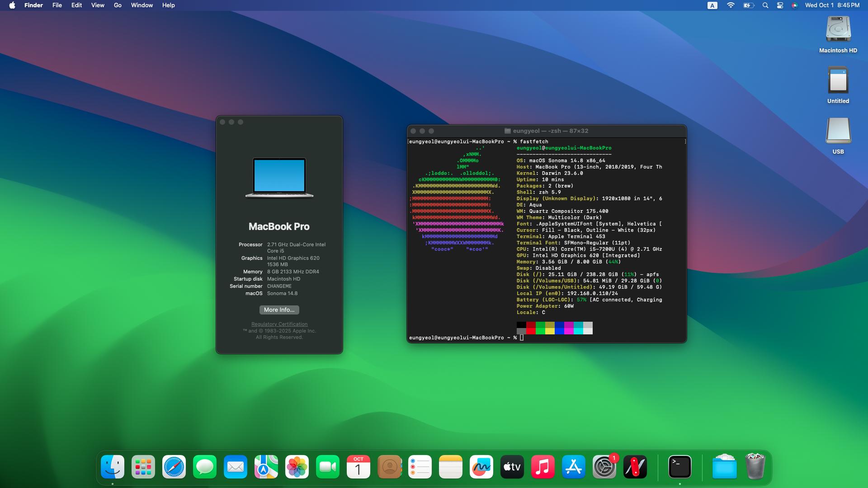868x488 pixels.
Task: Switch the input source indicator A
Action: pos(712,5)
